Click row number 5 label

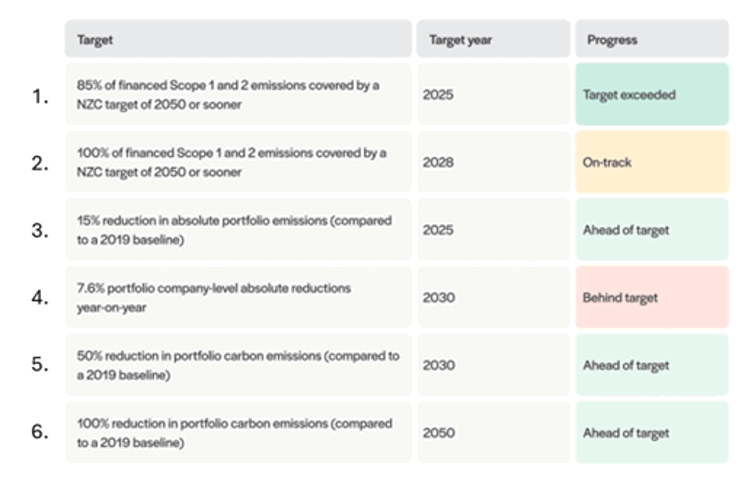point(39,365)
